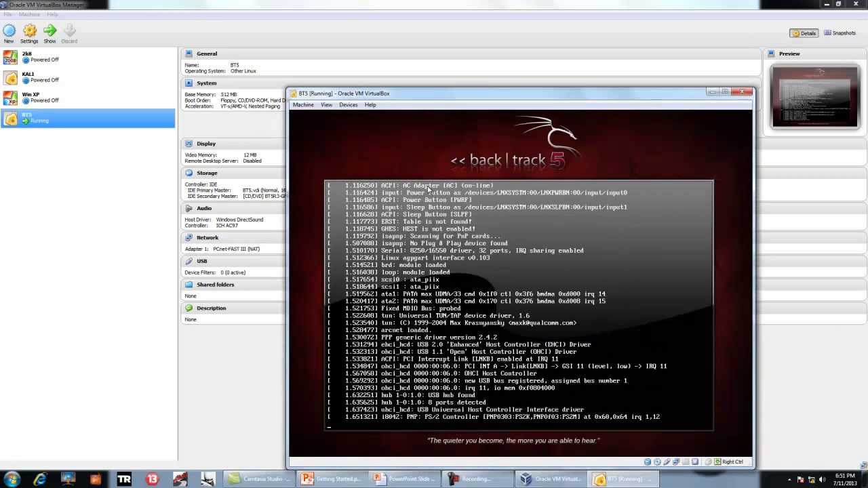This screenshot has height=488, width=868.
Task: Click the optical disk icon in VM status bar
Action: [x=657, y=462]
